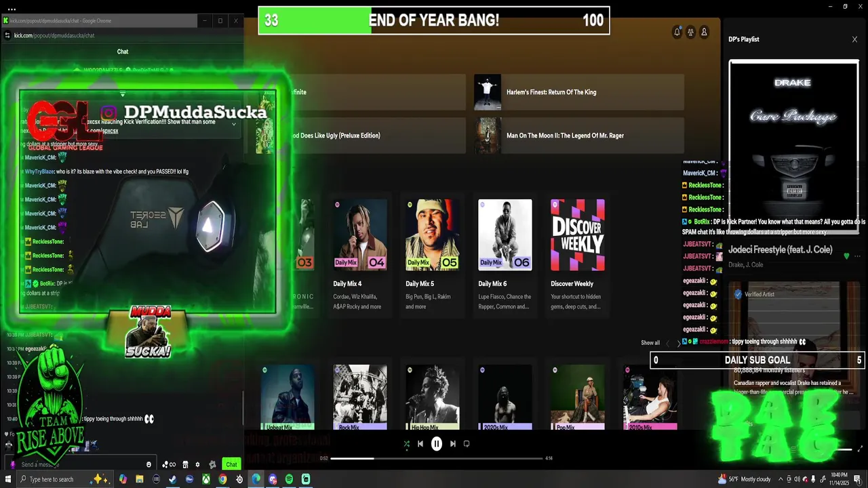
Task: Open Microsoft Edge from the taskbar
Action: coord(256,479)
